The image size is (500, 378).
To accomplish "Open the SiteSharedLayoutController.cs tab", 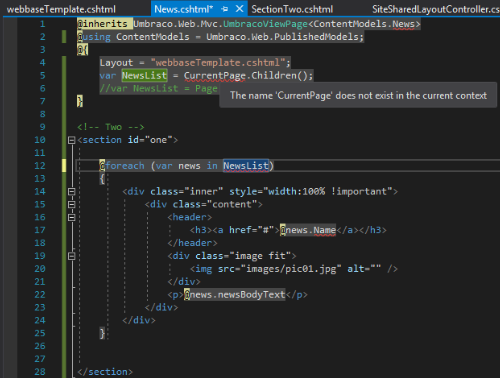I will 436,9.
